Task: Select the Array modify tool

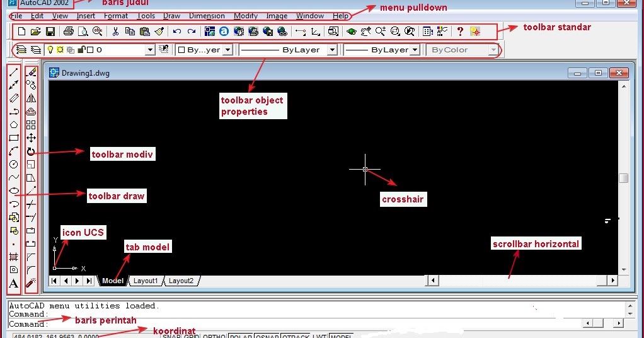Action: coord(31,125)
